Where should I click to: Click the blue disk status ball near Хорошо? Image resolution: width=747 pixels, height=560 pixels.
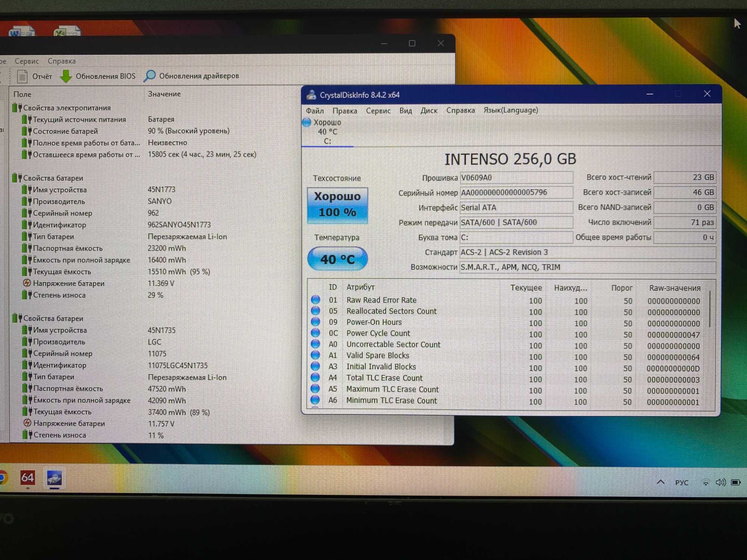click(307, 122)
